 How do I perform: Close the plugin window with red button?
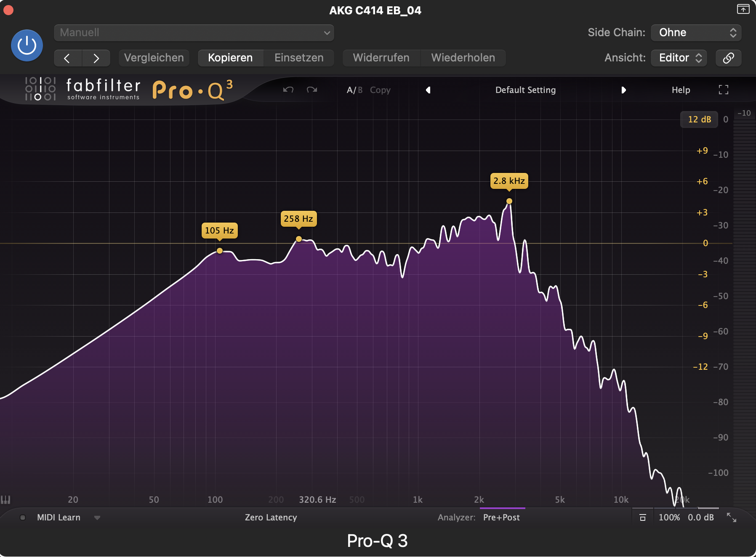point(8,10)
